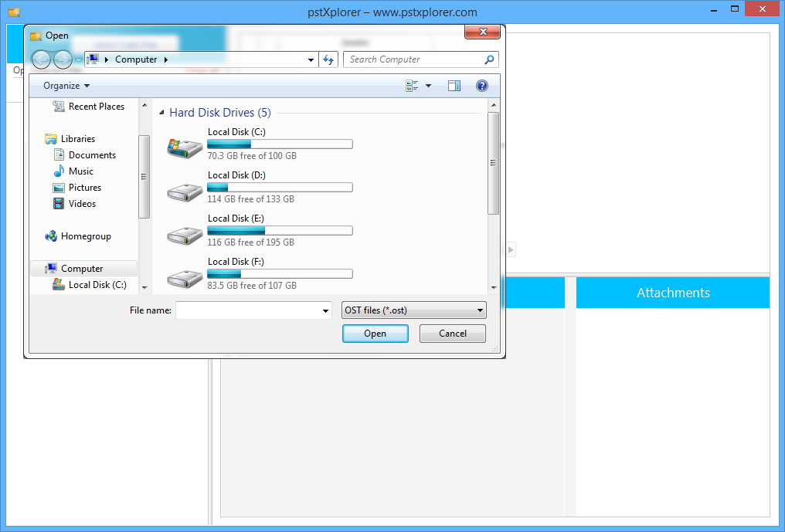The width and height of the screenshot is (785, 532).
Task: Click the Computer icon in the address bar
Action: [x=93, y=59]
